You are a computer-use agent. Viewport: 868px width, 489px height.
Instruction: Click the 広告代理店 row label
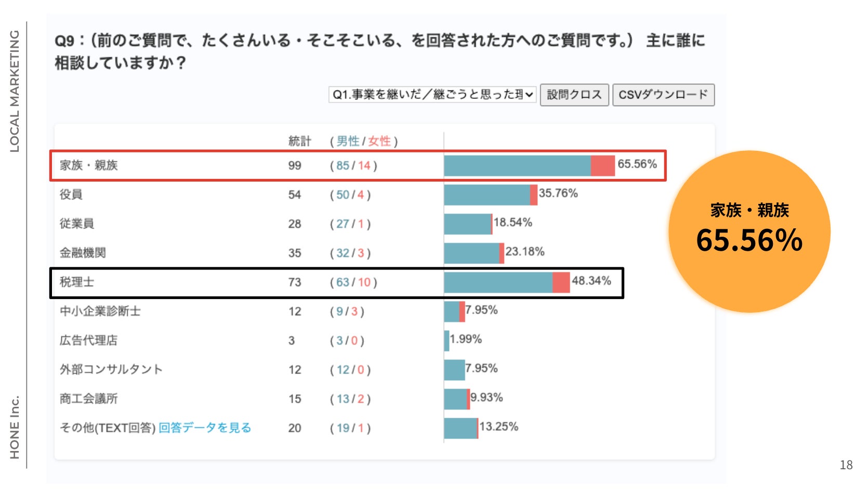pyautogui.click(x=88, y=340)
